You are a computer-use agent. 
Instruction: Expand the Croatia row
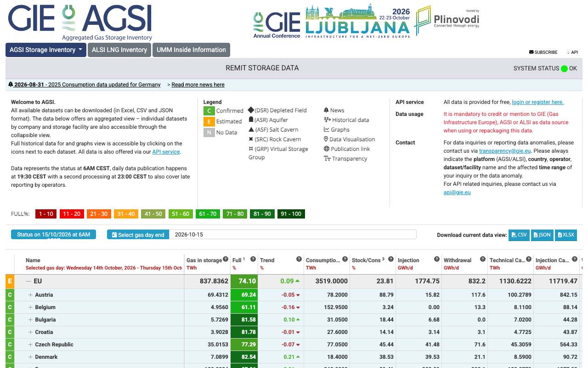coord(31,332)
